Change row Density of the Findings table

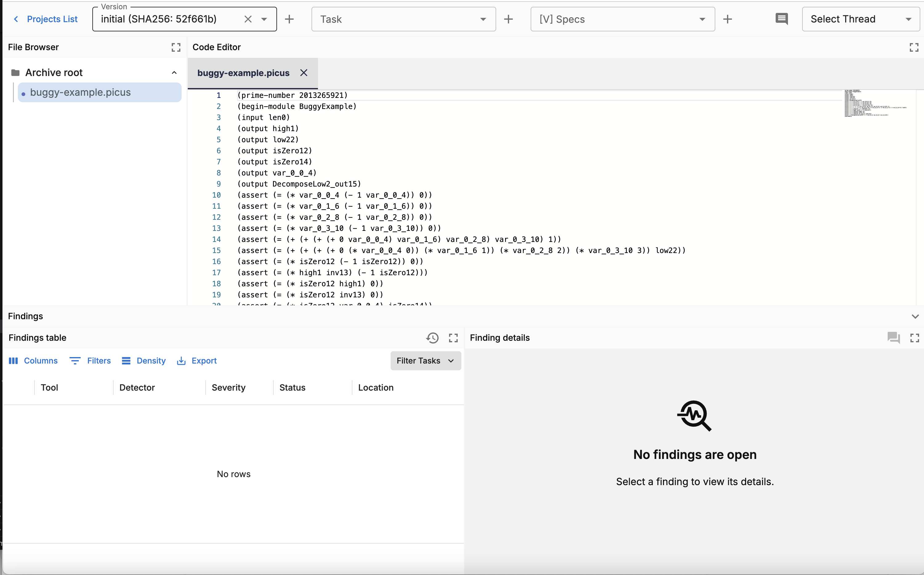click(143, 360)
